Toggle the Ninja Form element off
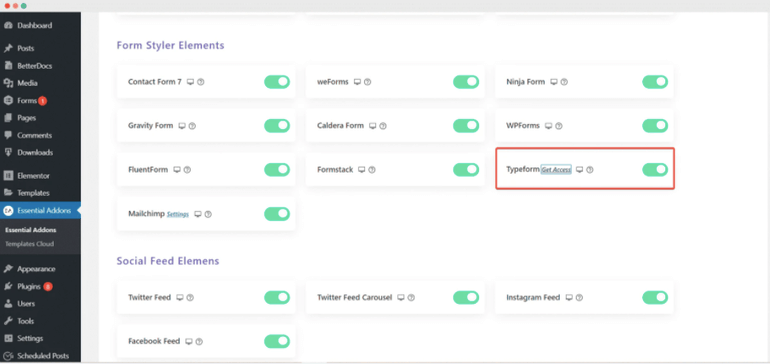 [655, 82]
